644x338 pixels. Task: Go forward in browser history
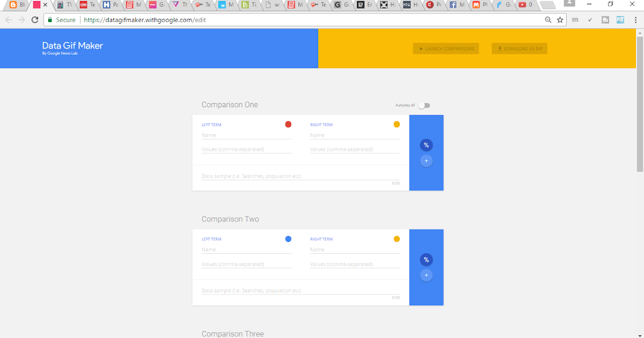pos(22,20)
